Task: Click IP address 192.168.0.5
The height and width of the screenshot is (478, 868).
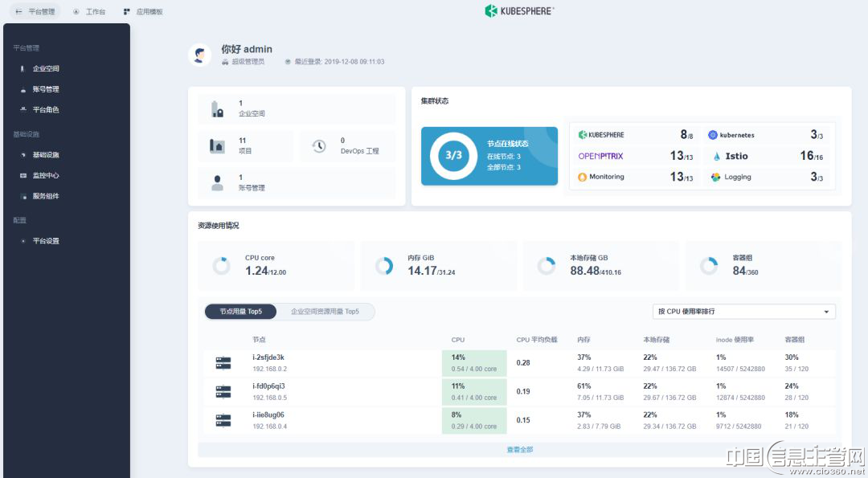Action: point(269,398)
